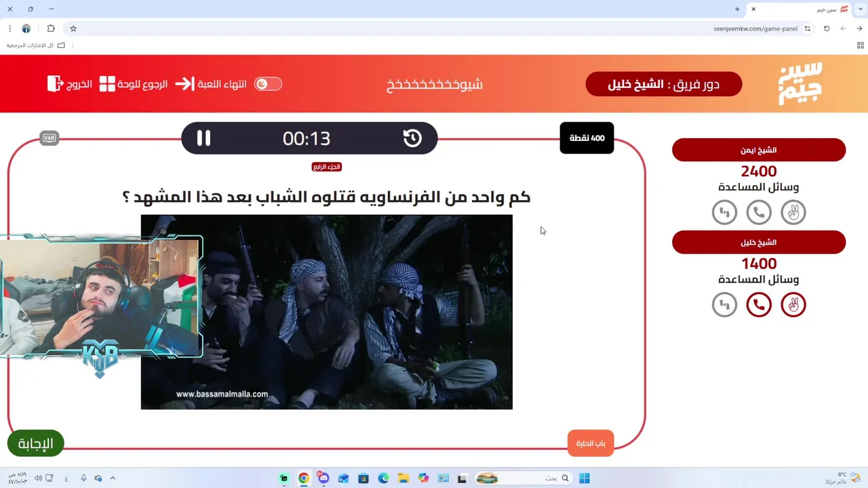The image size is (868, 488).
Task: Select the الشيخ خليل team header
Action: click(x=759, y=242)
